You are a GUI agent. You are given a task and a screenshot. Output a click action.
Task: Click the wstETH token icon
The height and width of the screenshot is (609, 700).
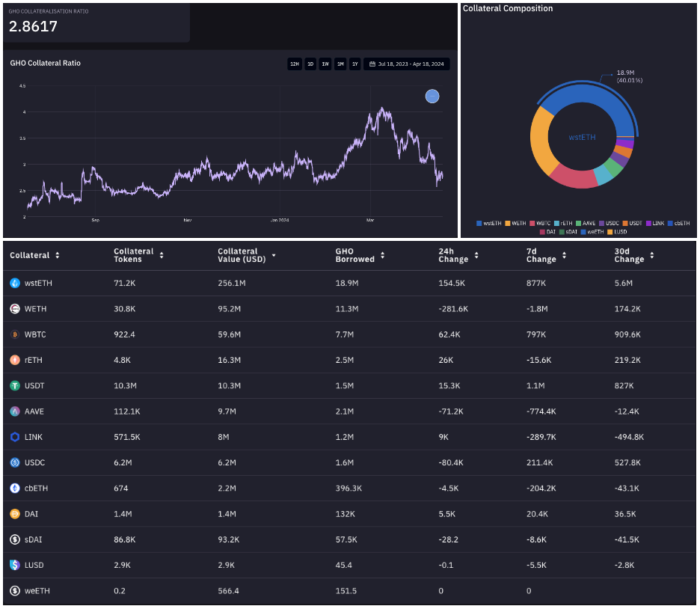15,283
